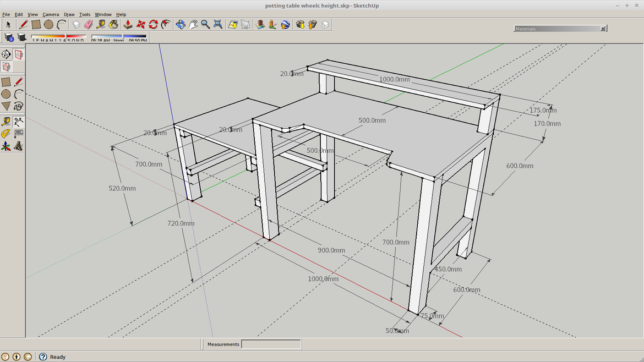The height and width of the screenshot is (362, 644).
Task: Select the 3D Text tool
Action: click(18, 146)
